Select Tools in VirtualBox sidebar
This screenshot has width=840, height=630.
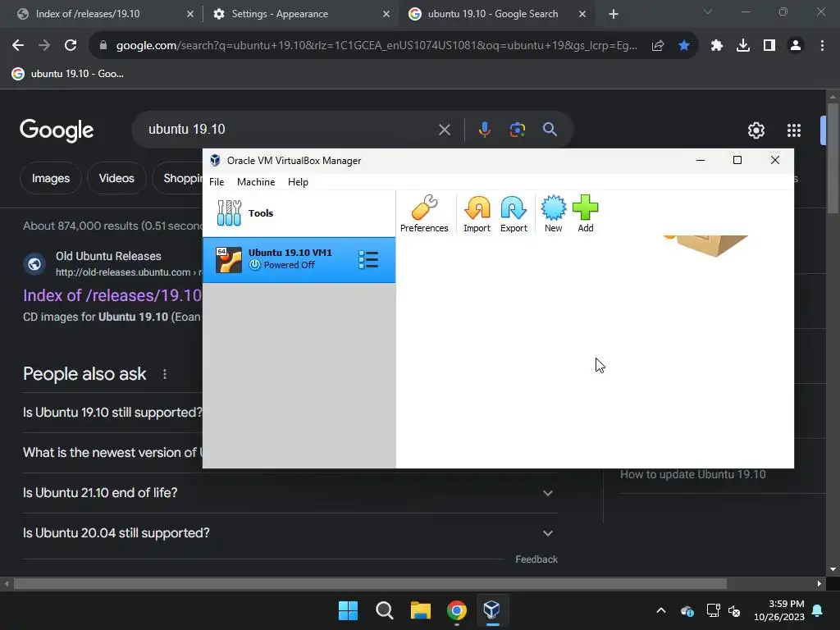coord(299,213)
